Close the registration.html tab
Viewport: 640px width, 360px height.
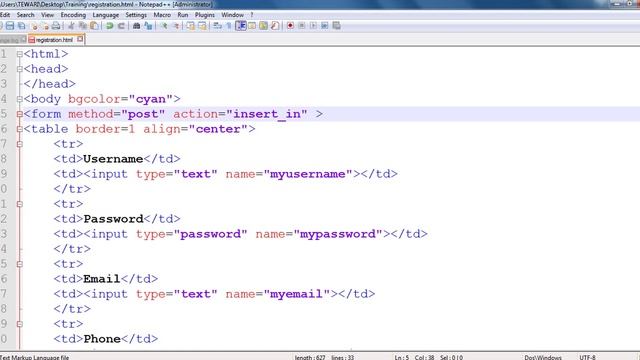click(x=80, y=39)
